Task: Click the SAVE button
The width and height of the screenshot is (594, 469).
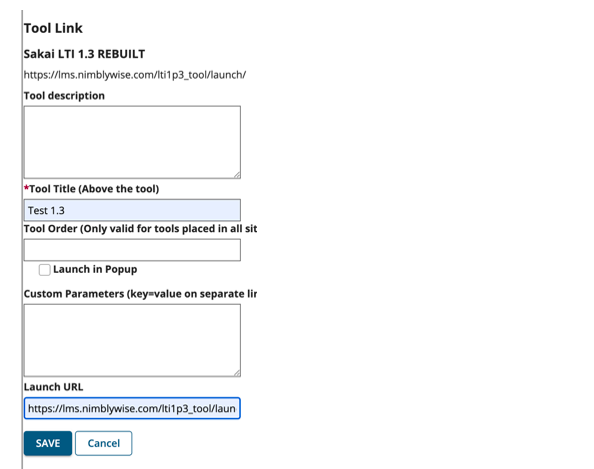Action: pyautogui.click(x=48, y=443)
